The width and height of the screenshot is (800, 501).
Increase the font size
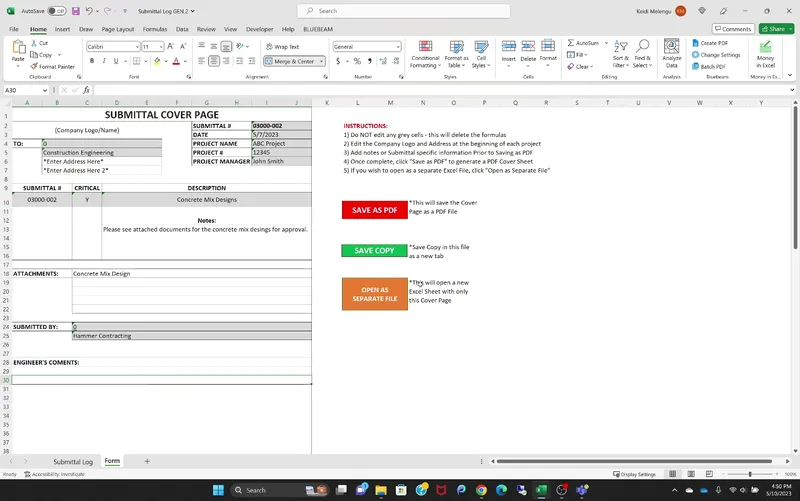[171, 46]
